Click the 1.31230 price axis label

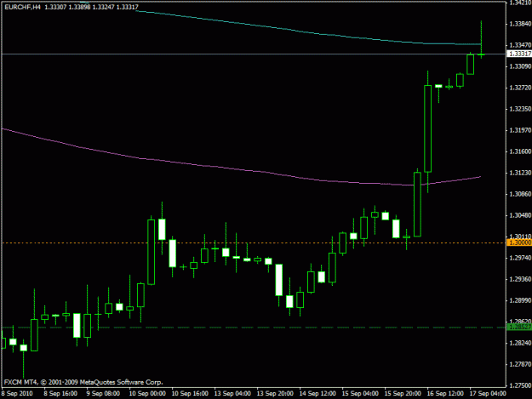[520, 173]
